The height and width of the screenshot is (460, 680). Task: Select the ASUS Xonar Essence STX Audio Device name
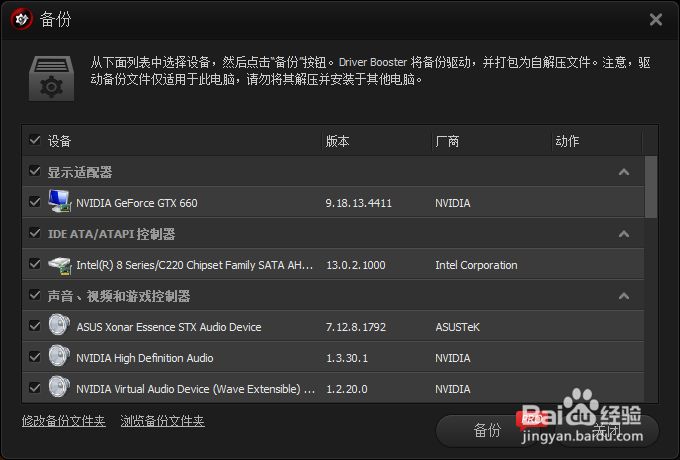coord(169,327)
